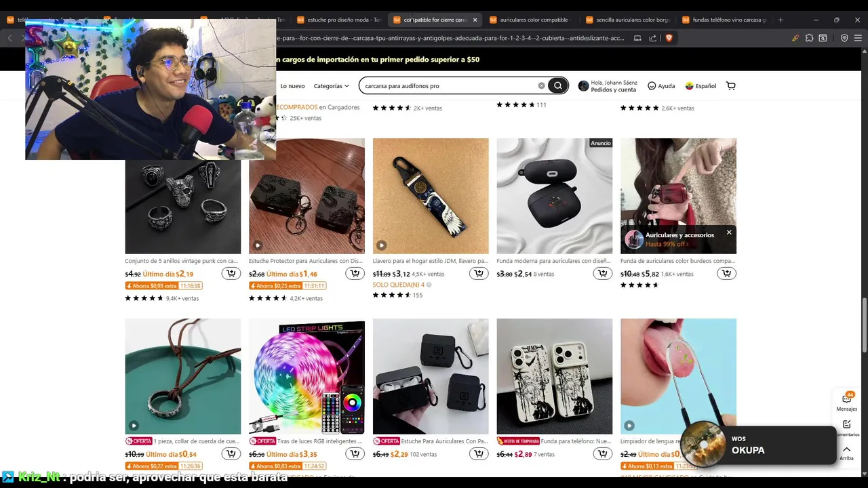Click the search input field
Viewport: 868px width, 488px height.
(449, 85)
